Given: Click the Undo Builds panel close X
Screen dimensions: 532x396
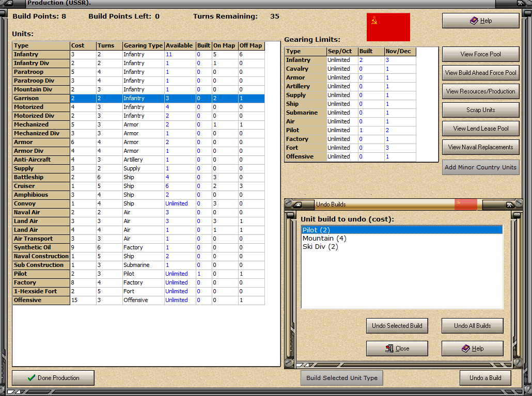Looking at the screenshot, I should tap(509, 204).
